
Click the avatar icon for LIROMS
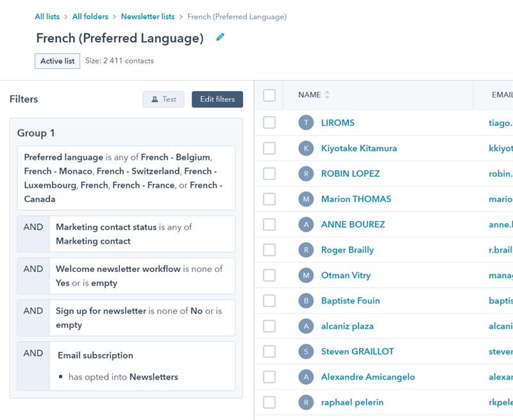pyautogui.click(x=306, y=122)
